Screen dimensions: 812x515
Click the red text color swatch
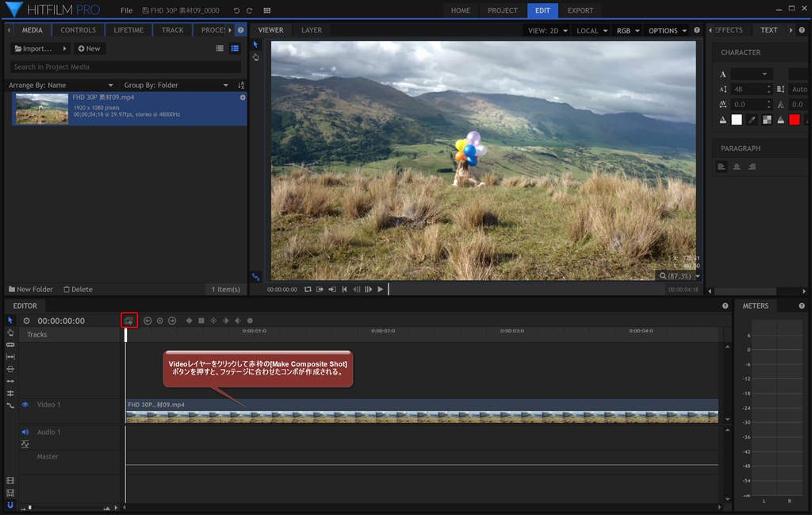tap(794, 120)
